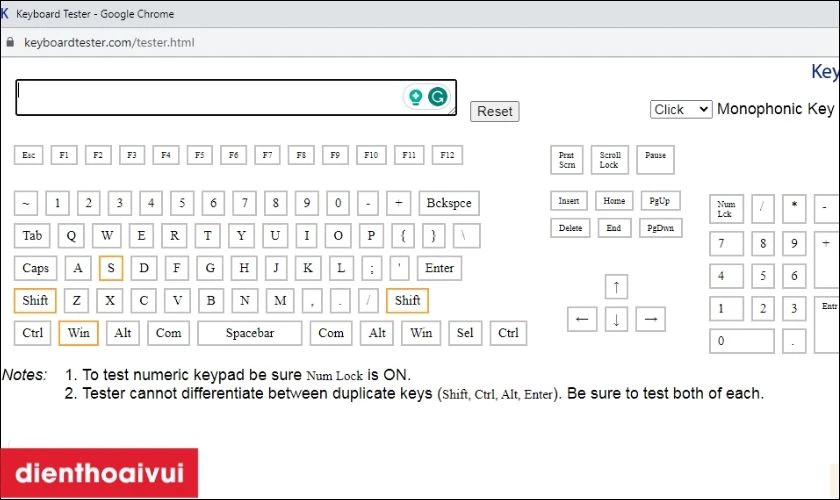The image size is (840, 500).
Task: Click inside the keyboard test text area
Action: coord(236,98)
